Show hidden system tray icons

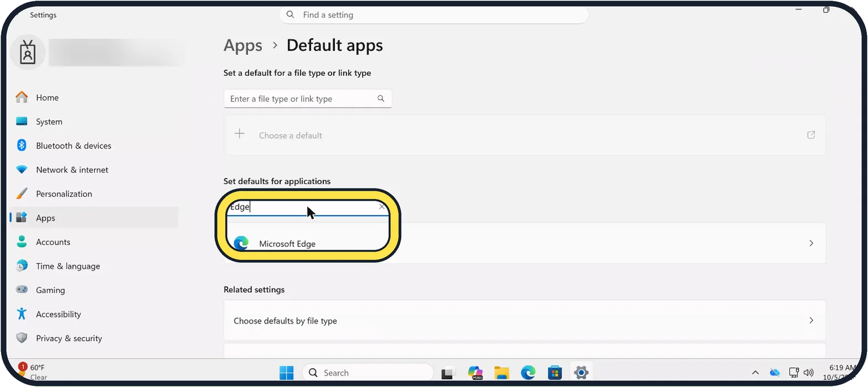pos(755,373)
